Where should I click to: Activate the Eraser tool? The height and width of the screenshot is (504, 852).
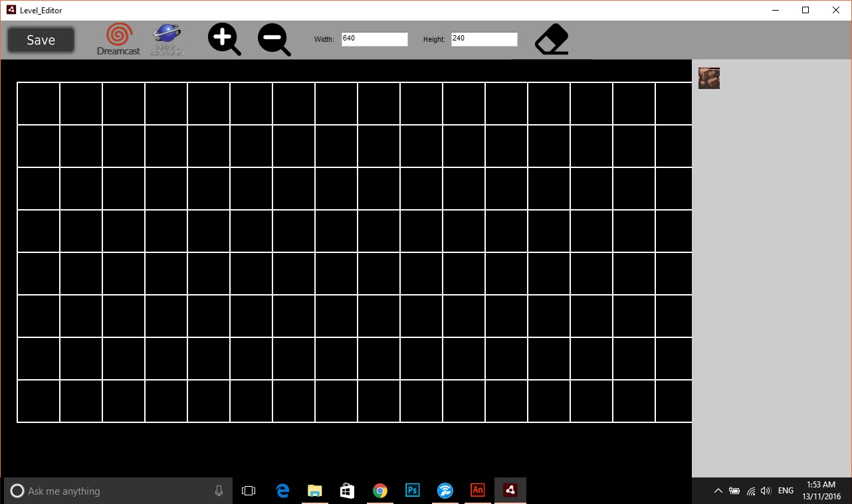552,39
